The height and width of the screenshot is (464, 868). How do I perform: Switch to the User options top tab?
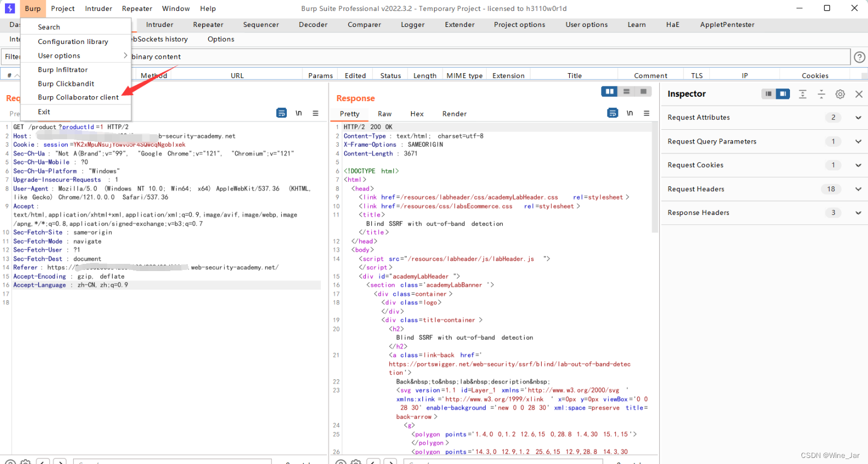click(x=587, y=25)
